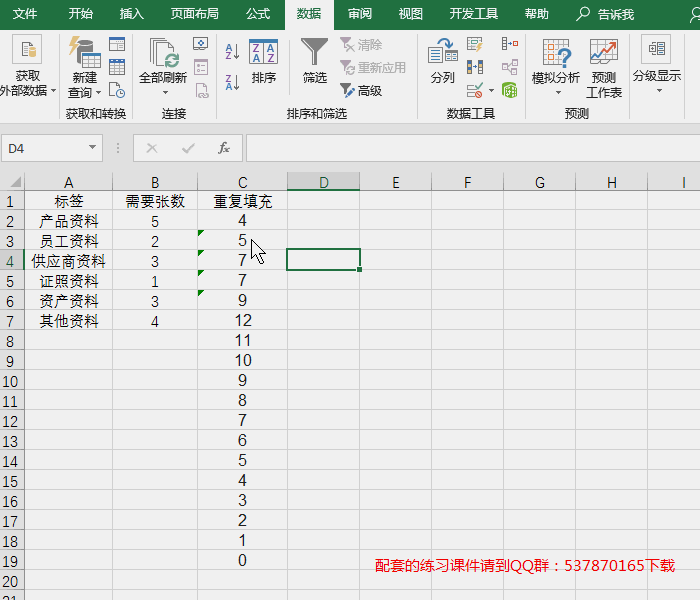This screenshot has height=600, width=700.
Task: Switch to the 审阅 tab
Action: (x=360, y=14)
